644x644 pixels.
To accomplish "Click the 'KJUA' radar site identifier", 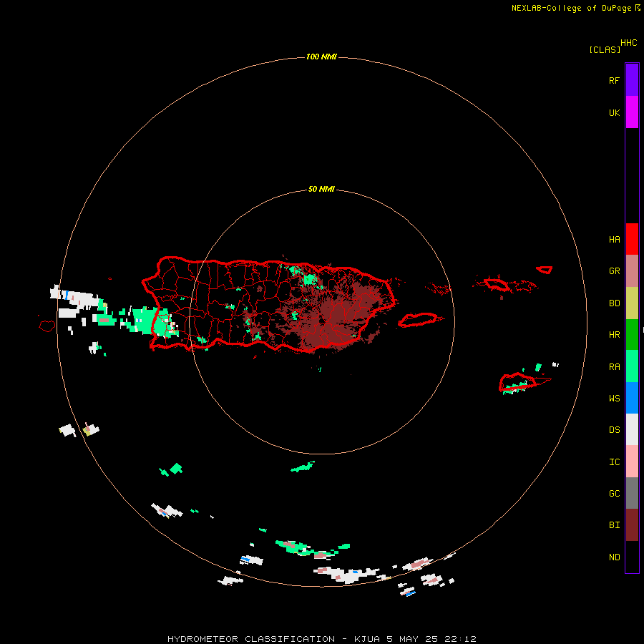I will point(367,639).
